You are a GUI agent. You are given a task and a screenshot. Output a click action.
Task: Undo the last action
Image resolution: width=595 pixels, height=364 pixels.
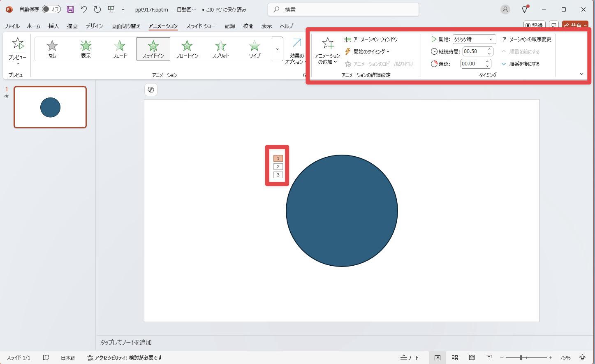(x=84, y=9)
